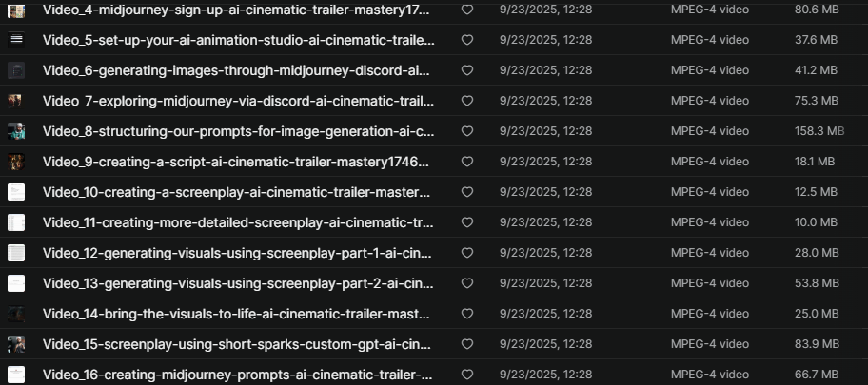Select thumbnail of Video_12 visuals part 1
Image resolution: width=868 pixels, height=385 pixels.
point(16,253)
